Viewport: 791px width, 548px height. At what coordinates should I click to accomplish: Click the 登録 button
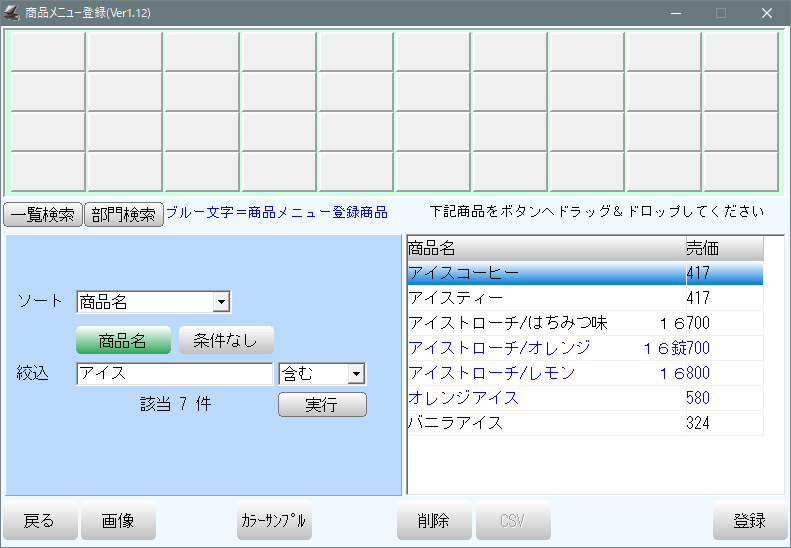point(750,521)
